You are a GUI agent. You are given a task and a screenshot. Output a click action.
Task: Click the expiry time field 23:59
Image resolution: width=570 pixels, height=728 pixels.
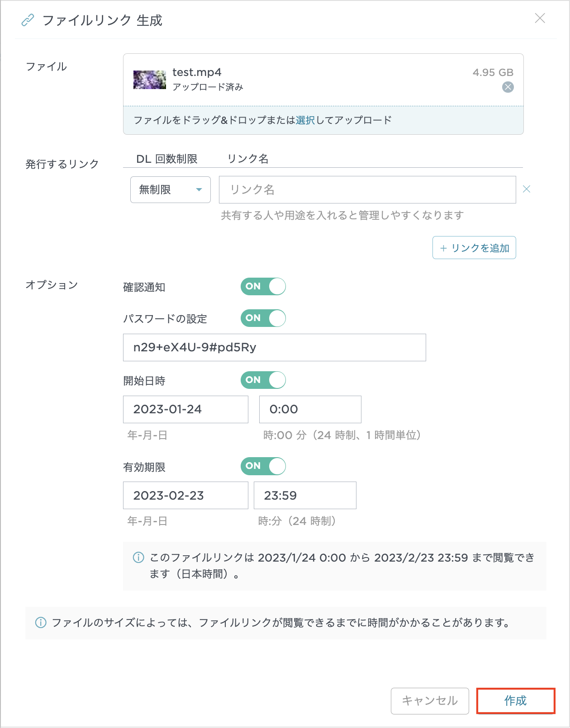tap(305, 495)
